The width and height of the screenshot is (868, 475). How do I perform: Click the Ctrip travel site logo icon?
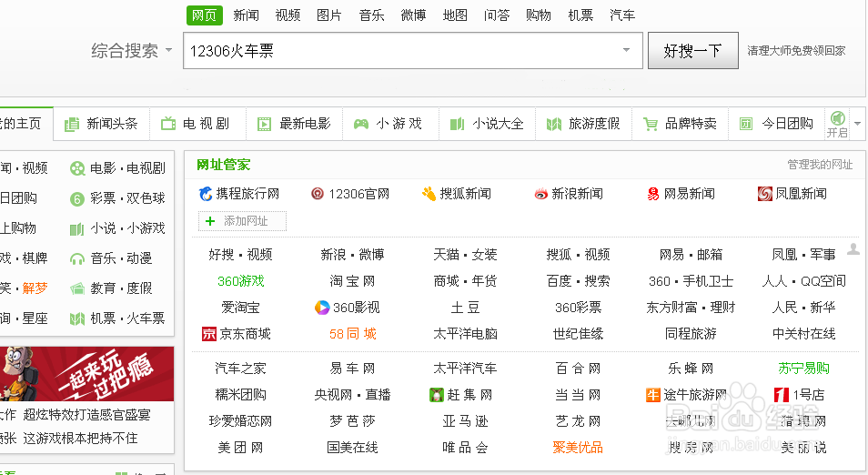(x=206, y=194)
